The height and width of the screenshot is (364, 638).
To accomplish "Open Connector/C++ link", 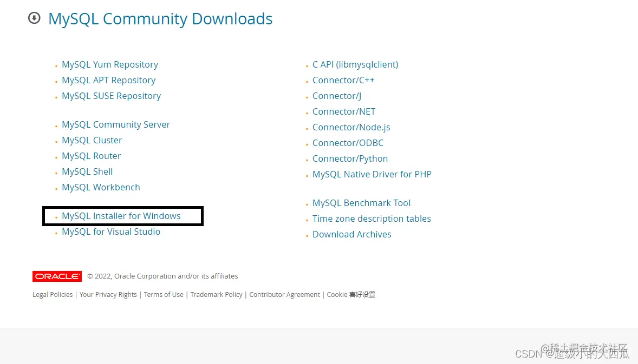I will tap(343, 80).
